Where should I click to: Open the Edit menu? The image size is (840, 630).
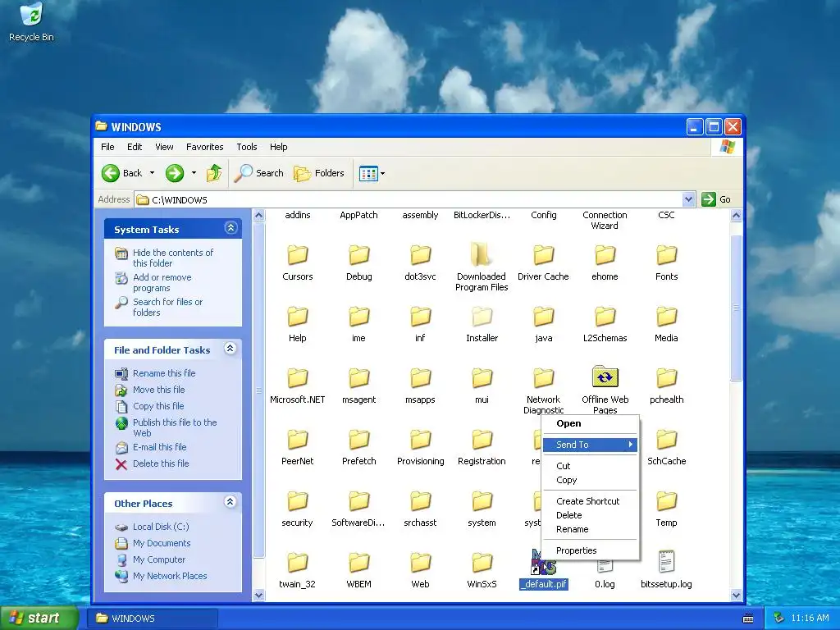[135, 147]
